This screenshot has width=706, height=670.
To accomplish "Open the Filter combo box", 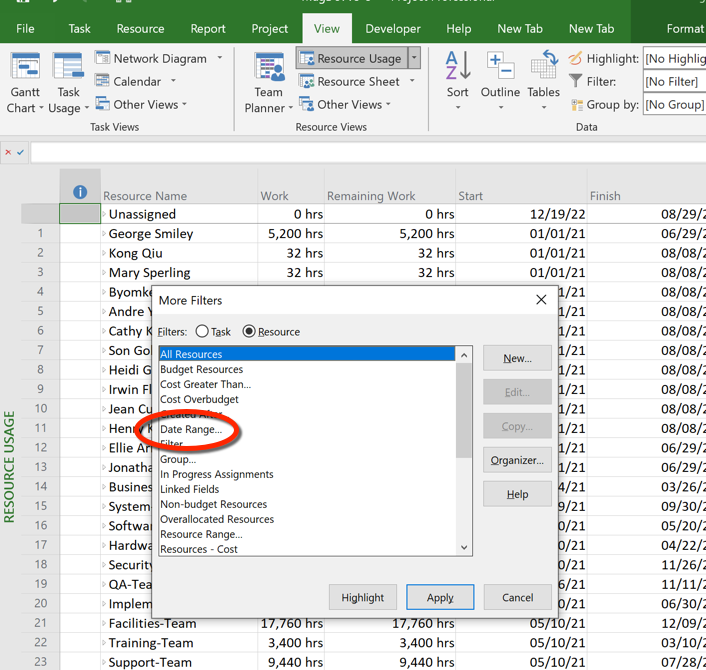I will click(674, 81).
